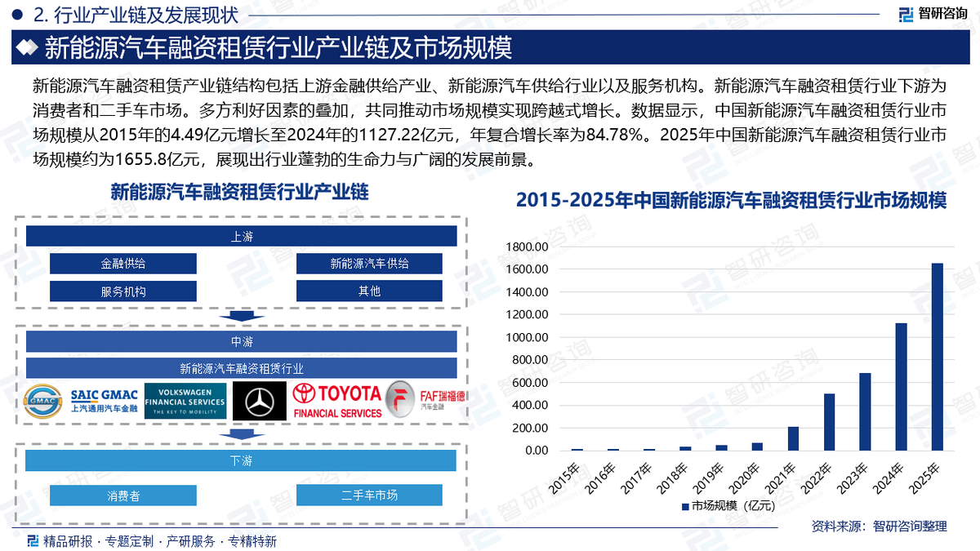Viewport: 980px width, 551px height.
Task: Expand the arrow between 中游 and 下游
Action: pyautogui.click(x=242, y=434)
